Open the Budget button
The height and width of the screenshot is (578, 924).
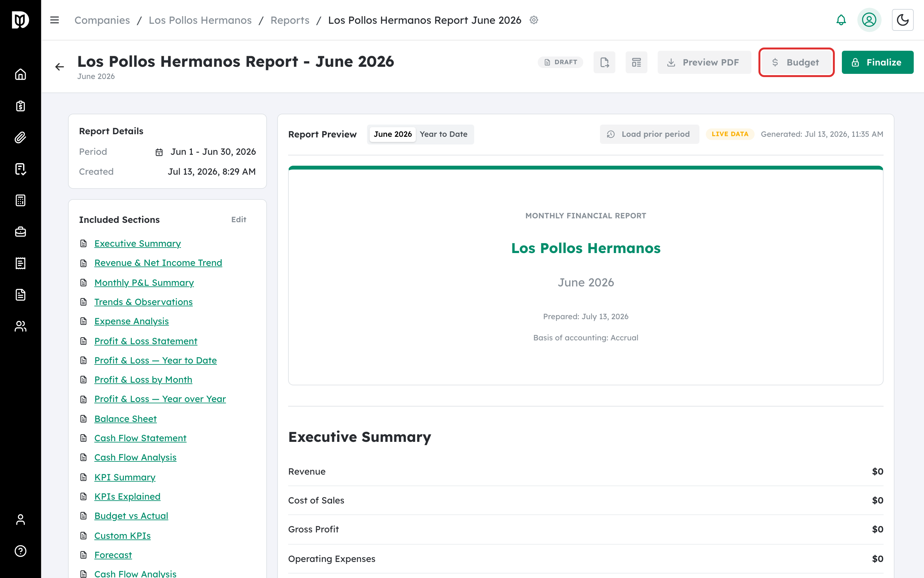point(796,62)
